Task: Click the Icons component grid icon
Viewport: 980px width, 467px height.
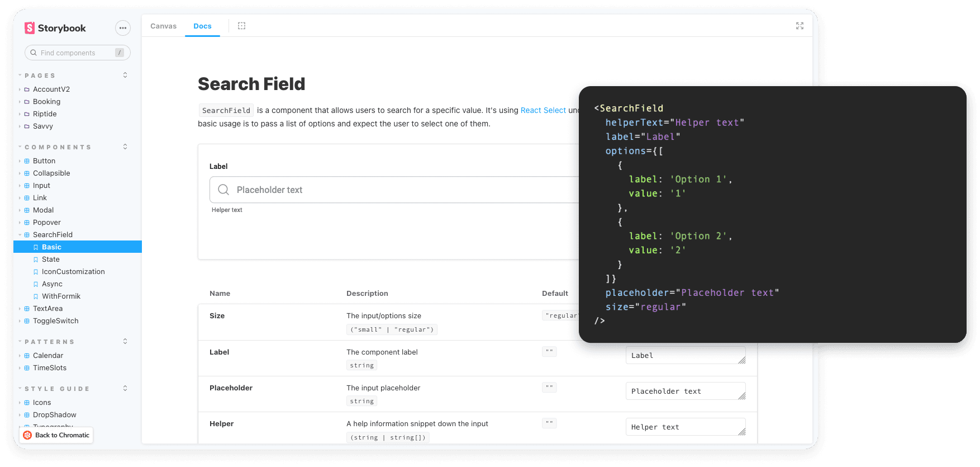Action: tap(27, 403)
